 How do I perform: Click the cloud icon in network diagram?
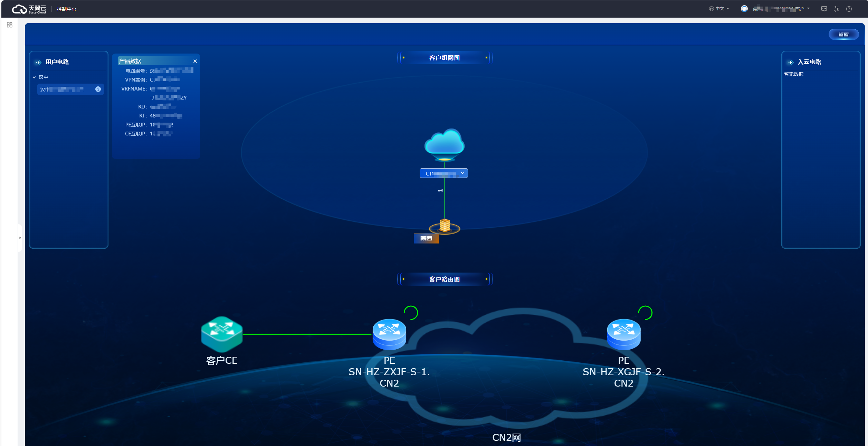point(445,145)
